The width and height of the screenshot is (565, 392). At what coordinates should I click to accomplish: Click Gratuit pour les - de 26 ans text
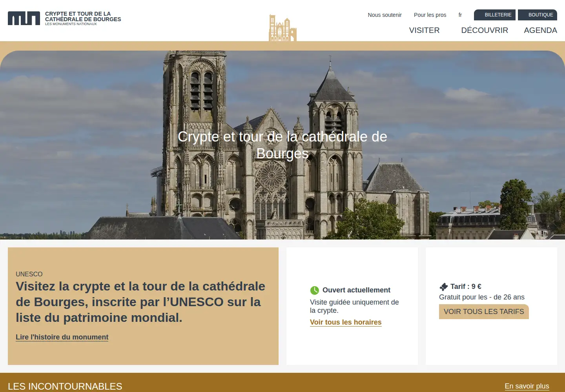tap(482, 297)
